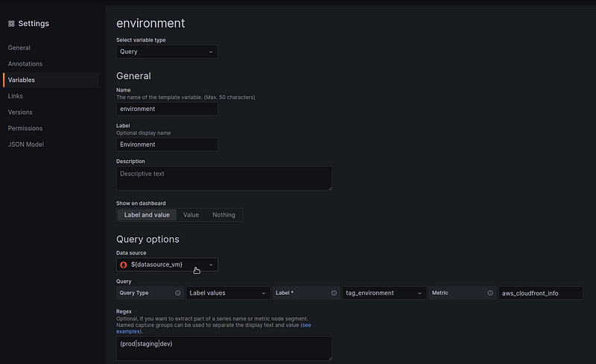Click the 'Data source' label
The height and width of the screenshot is (364, 596).
(x=131, y=253)
